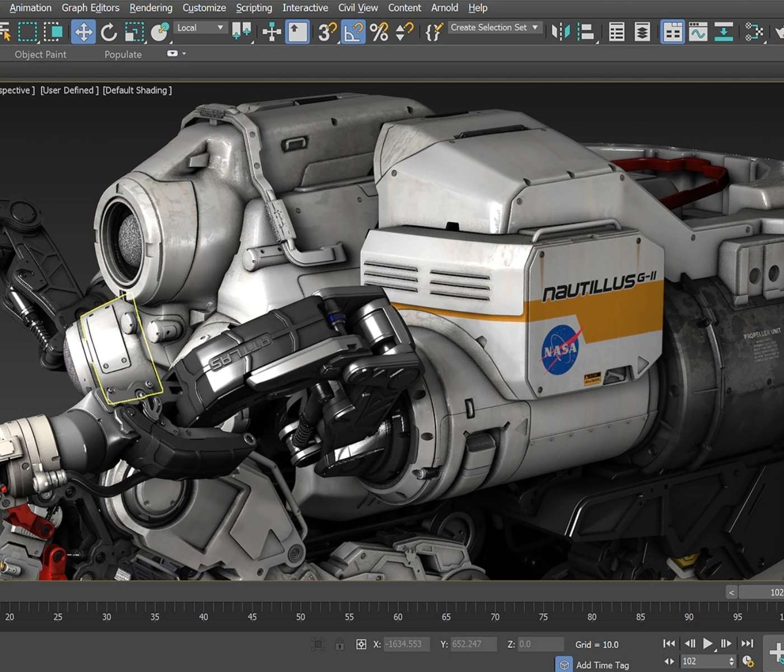Open the Schematic View icon
Screen dimensions: 784x672
pos(754,32)
